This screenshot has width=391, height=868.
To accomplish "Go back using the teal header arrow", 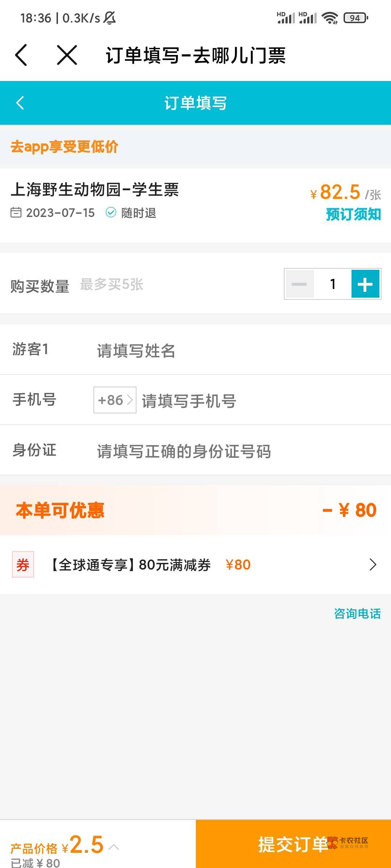I will 20,103.
